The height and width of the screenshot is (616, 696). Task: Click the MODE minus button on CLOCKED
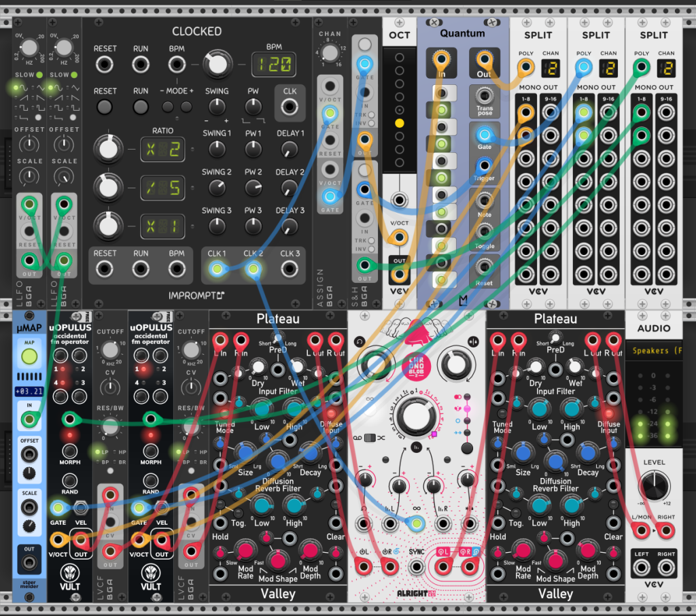pyautogui.click(x=167, y=107)
